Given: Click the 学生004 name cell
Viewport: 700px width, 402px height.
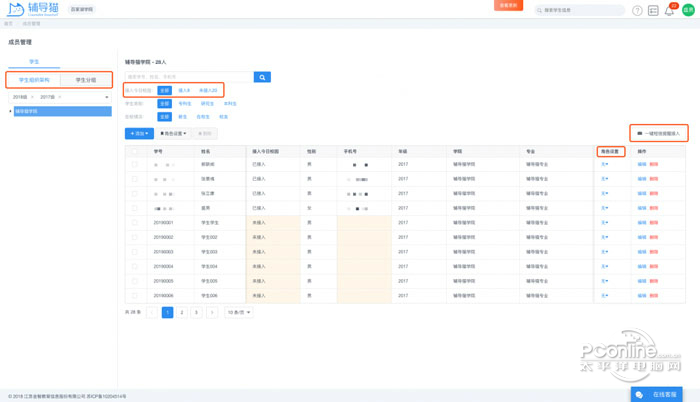Looking at the screenshot, I should coord(209,266).
